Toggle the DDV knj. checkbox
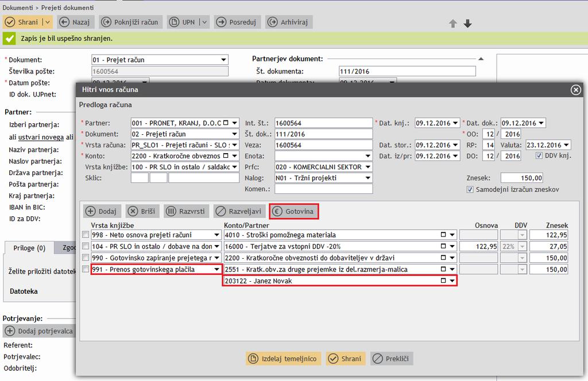Image resolution: width=588 pixels, height=381 pixels. [x=539, y=155]
